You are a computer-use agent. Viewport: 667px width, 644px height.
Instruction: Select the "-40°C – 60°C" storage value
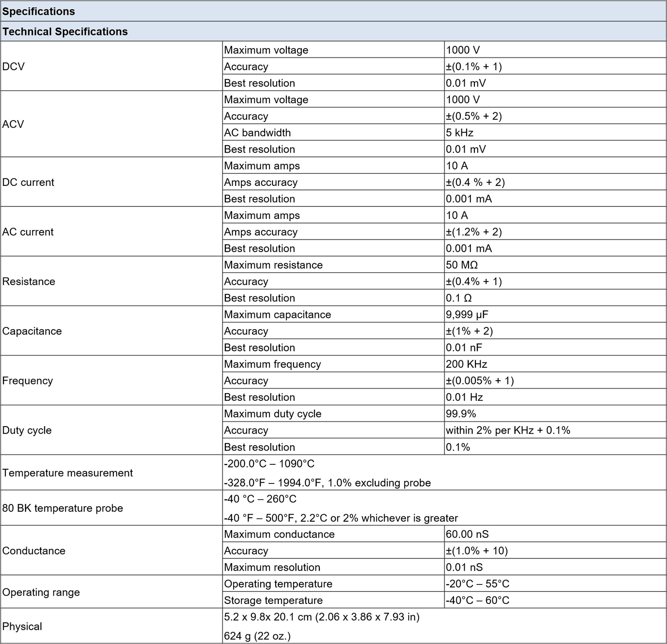coord(478,600)
